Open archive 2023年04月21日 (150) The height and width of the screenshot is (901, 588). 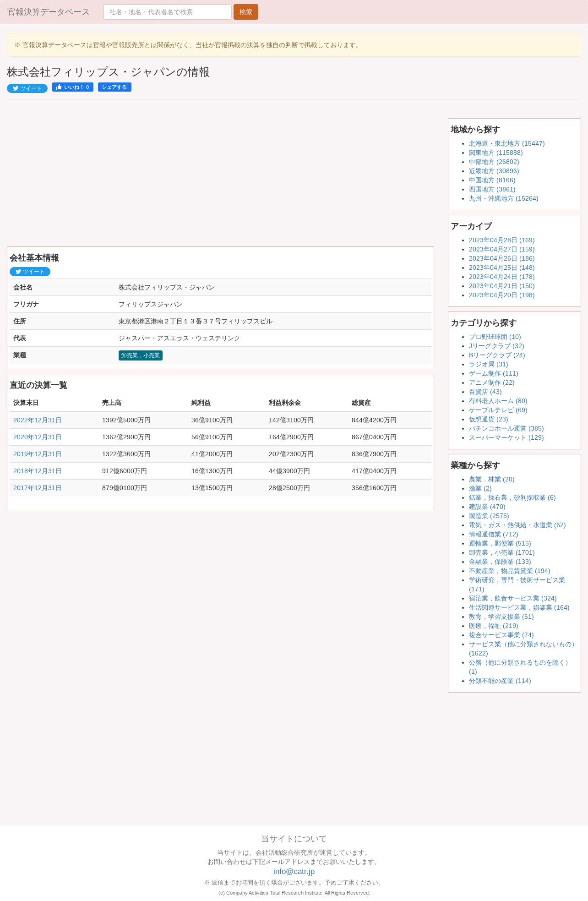click(x=501, y=286)
